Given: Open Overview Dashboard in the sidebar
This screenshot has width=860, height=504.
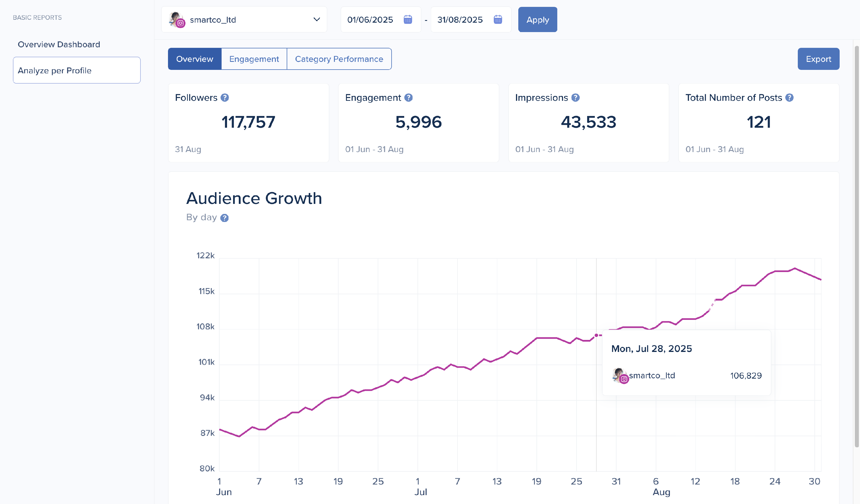Looking at the screenshot, I should 59,44.
